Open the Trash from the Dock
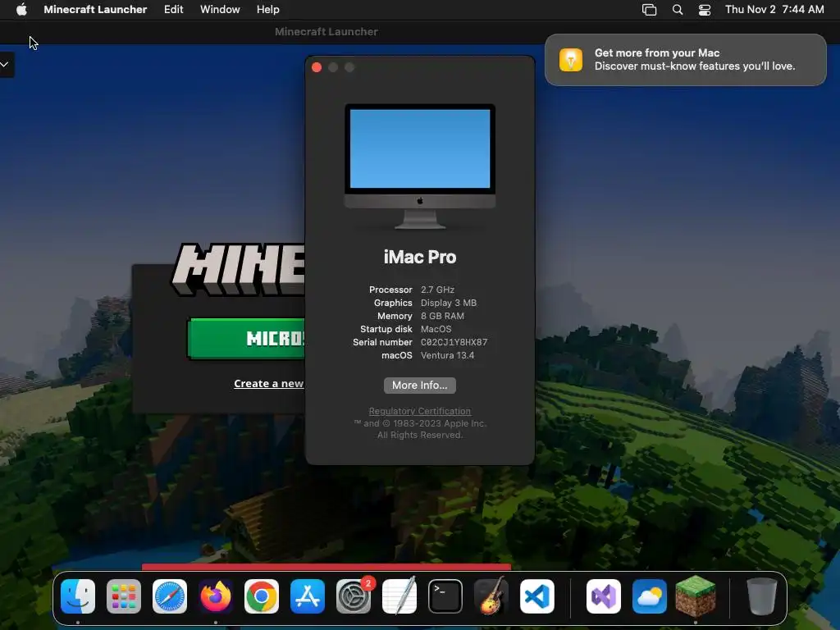This screenshot has width=840, height=630. [762, 596]
